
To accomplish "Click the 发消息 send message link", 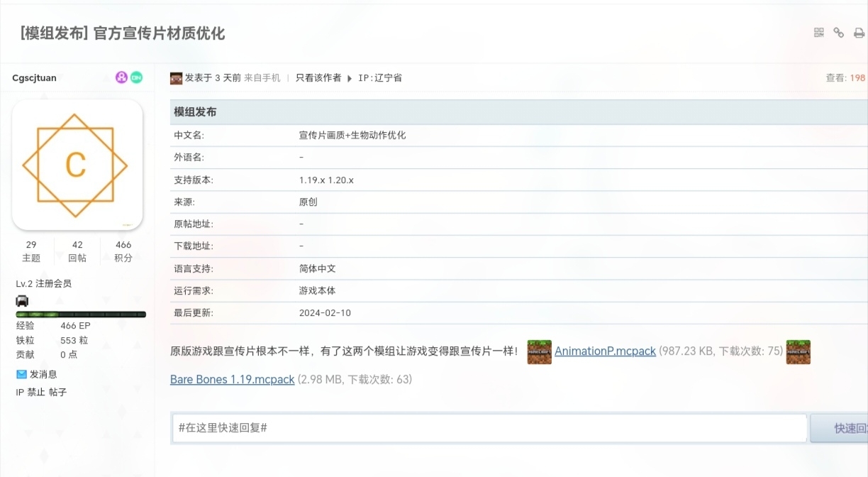I will tap(43, 374).
